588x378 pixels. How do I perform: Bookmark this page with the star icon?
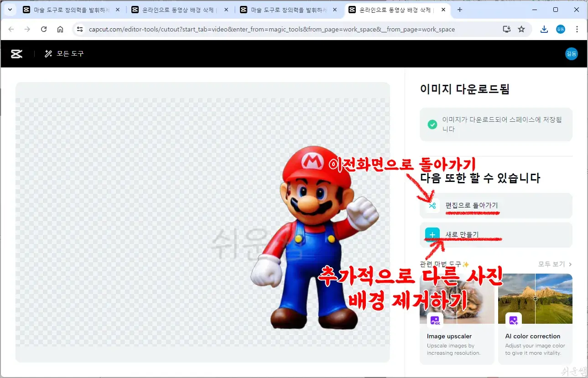click(521, 29)
